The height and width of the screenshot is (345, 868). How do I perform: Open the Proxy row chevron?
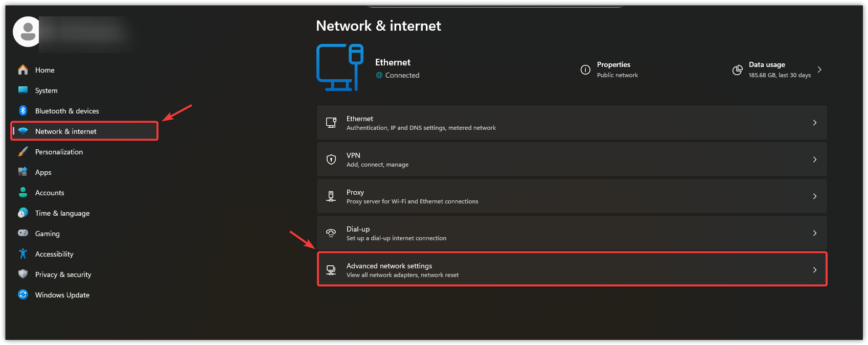tap(814, 196)
